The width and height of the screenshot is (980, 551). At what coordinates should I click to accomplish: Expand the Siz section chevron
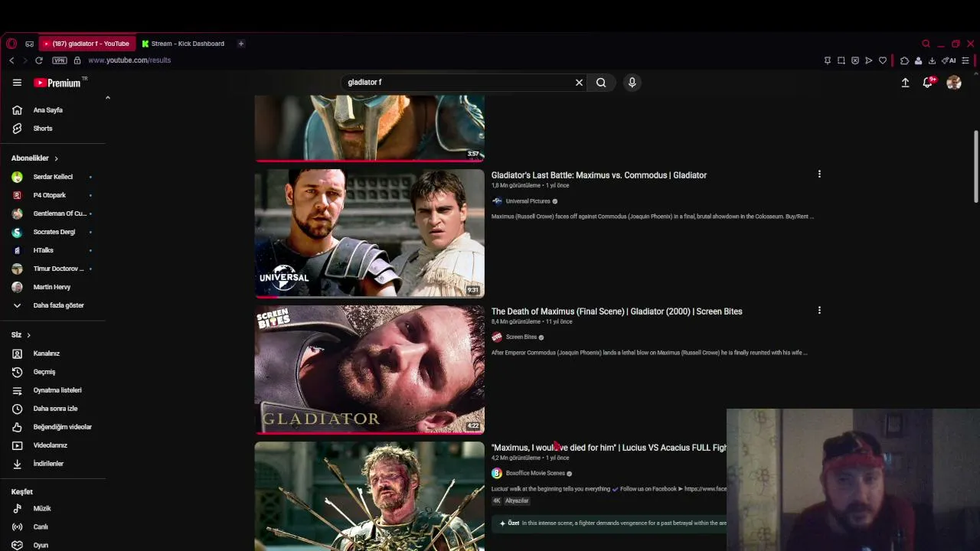click(x=28, y=335)
